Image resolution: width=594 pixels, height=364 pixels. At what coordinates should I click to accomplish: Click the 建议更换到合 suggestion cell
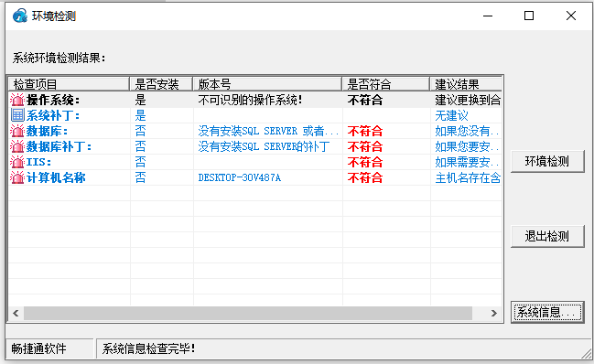468,100
